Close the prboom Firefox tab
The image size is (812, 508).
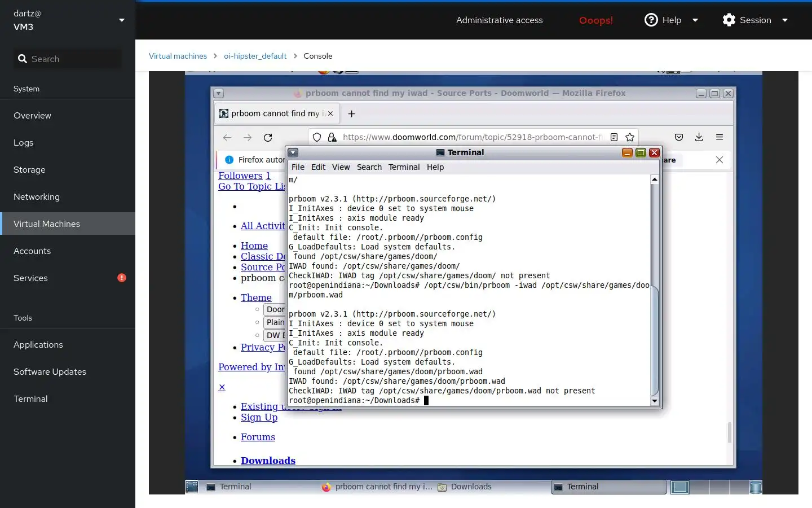(x=330, y=113)
